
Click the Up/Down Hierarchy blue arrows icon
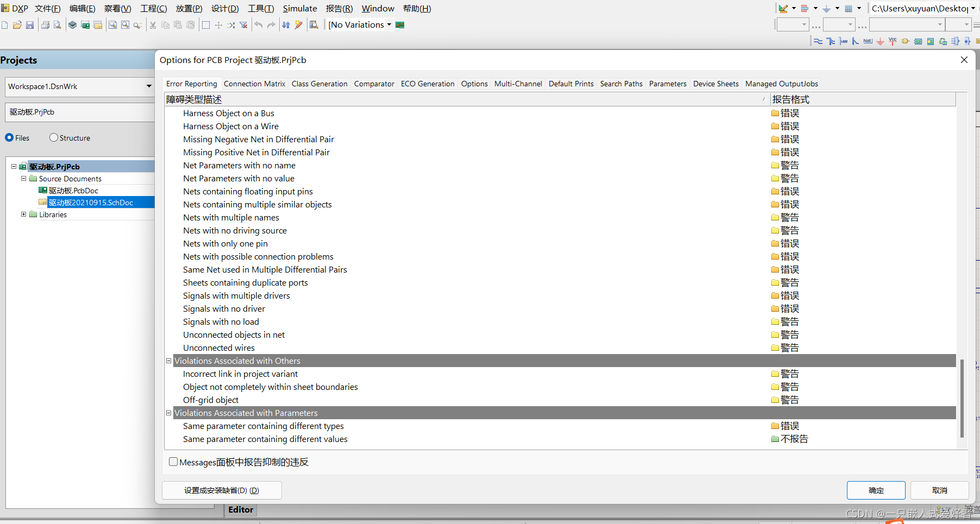coord(286,25)
